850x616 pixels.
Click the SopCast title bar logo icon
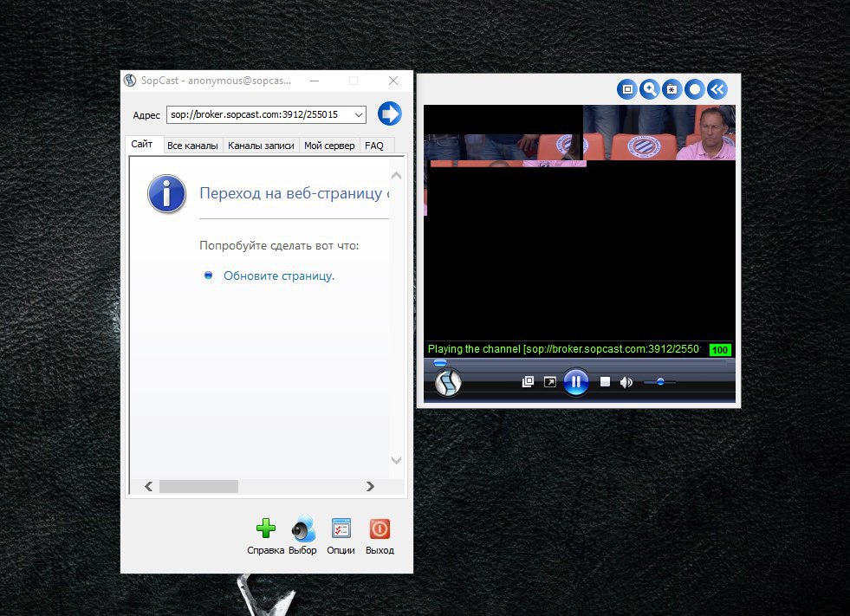point(130,81)
